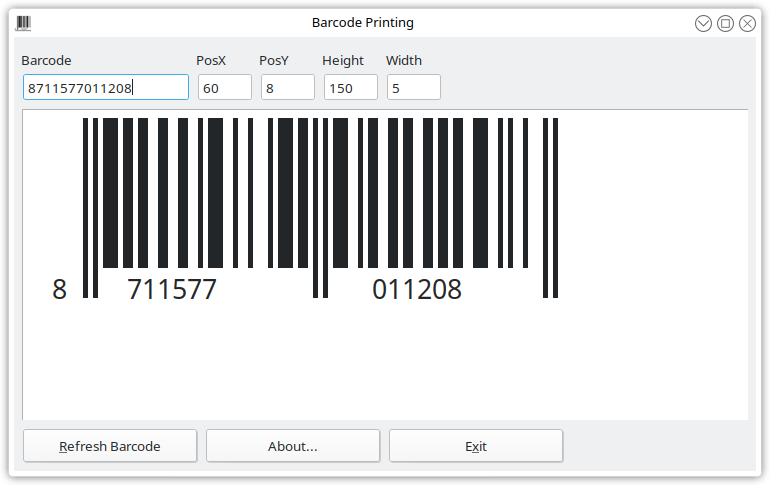Select the Width field showing 5

click(x=413, y=87)
